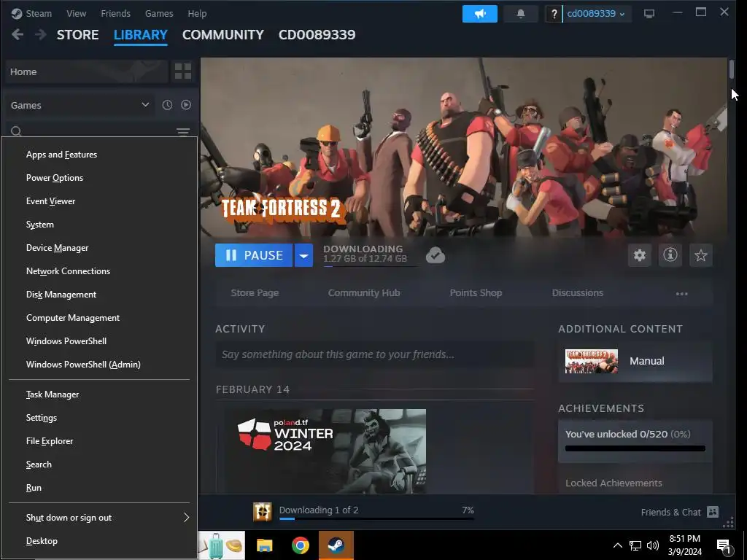747x560 pixels.
Task: Open File Explorer on the taskbar
Action: (x=264, y=545)
